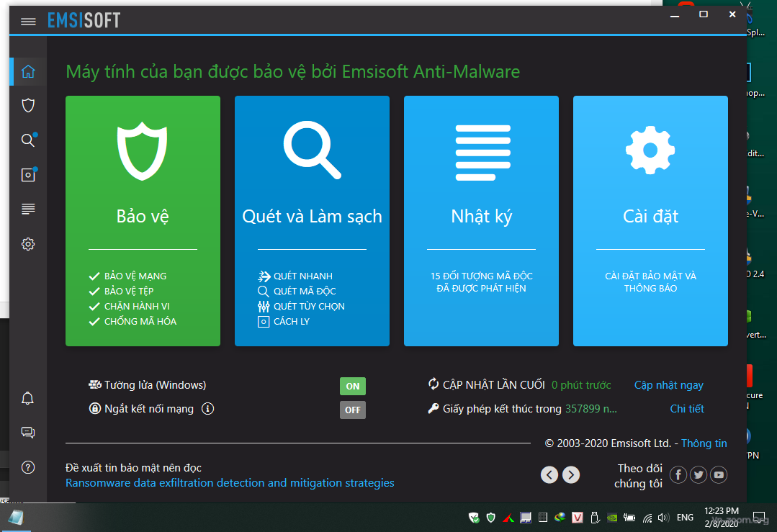
Task: Open the Logs icon in sidebar
Action: [28, 209]
